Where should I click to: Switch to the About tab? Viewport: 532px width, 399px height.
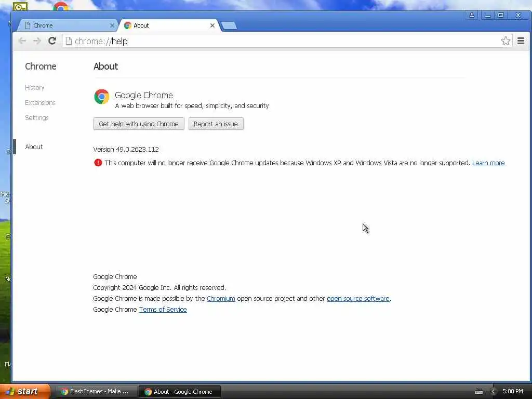point(170,25)
